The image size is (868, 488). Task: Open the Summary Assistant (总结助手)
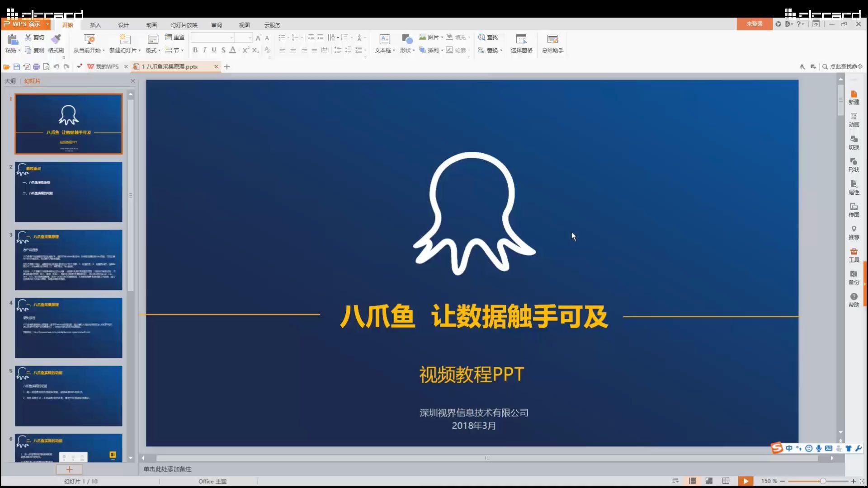(552, 44)
